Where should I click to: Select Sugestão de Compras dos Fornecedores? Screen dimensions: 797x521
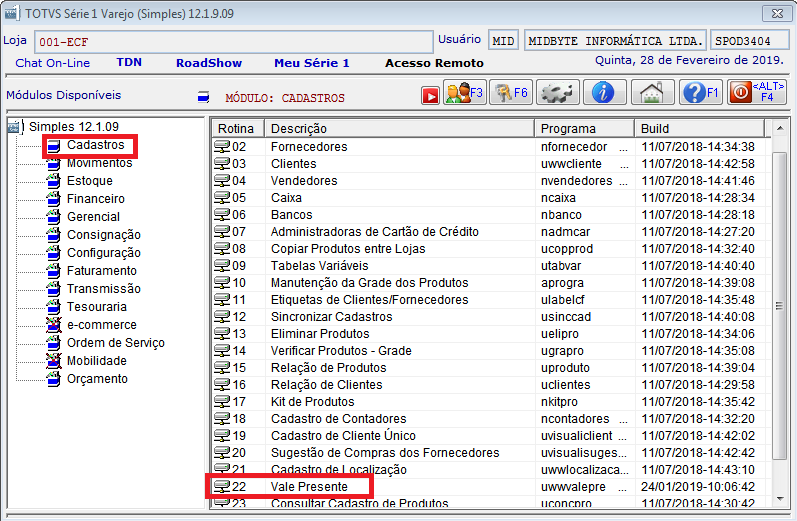click(385, 453)
